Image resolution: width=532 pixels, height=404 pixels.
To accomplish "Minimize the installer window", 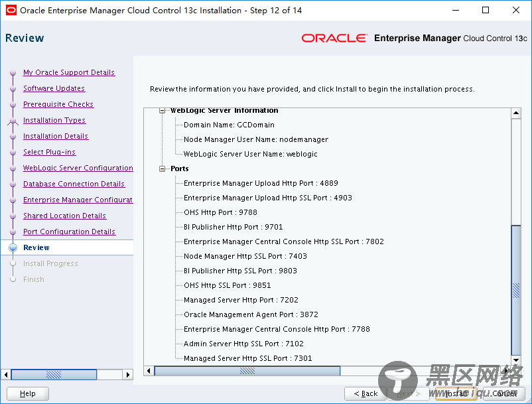I will click(x=456, y=10).
